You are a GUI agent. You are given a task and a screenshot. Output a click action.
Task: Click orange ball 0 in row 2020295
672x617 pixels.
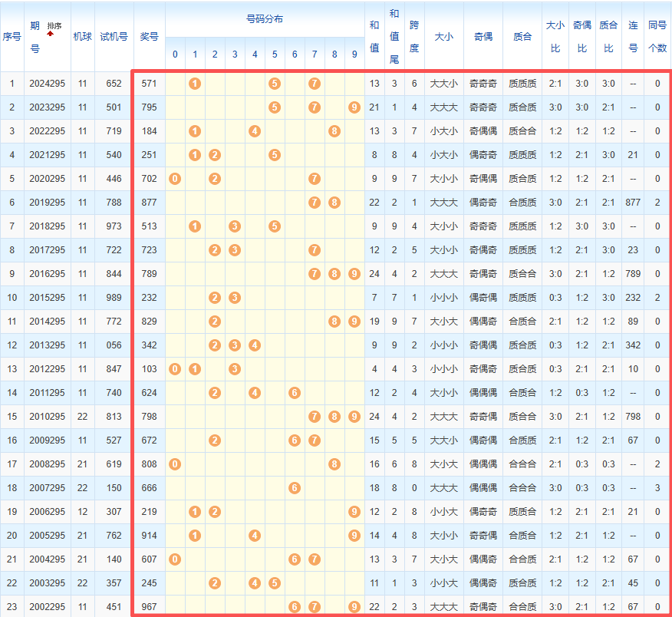pos(175,179)
